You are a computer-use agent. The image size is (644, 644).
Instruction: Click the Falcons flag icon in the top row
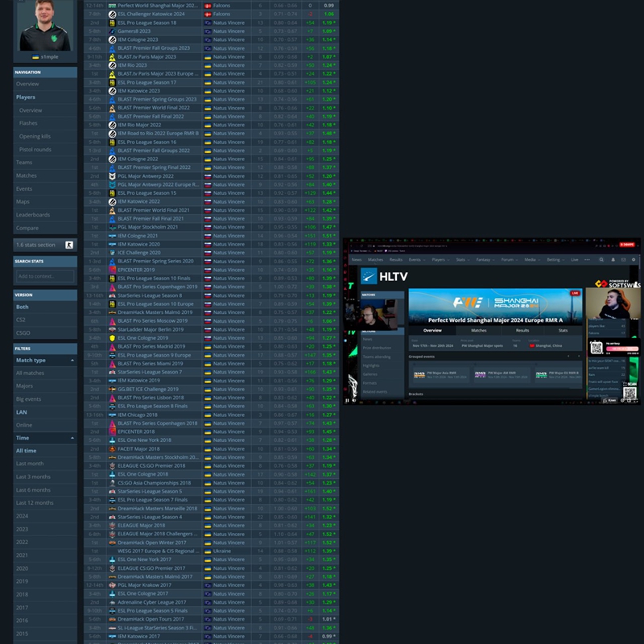click(208, 5)
